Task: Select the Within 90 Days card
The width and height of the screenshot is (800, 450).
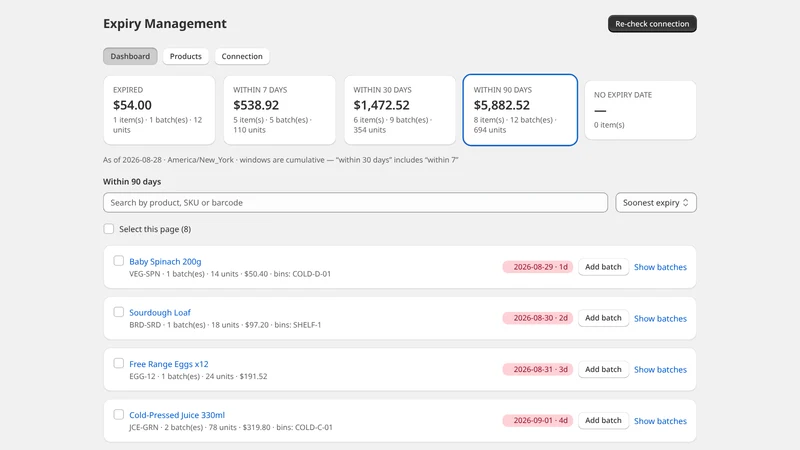Action: pos(520,110)
